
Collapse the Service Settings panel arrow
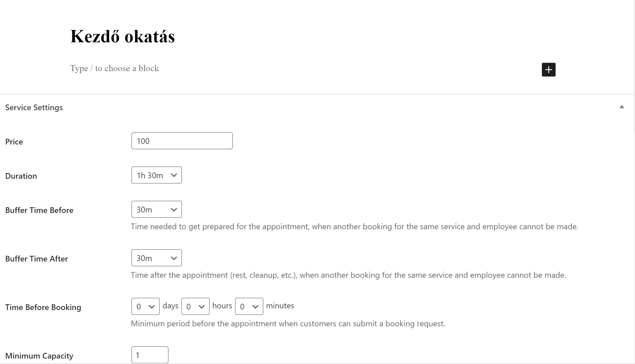(x=622, y=107)
